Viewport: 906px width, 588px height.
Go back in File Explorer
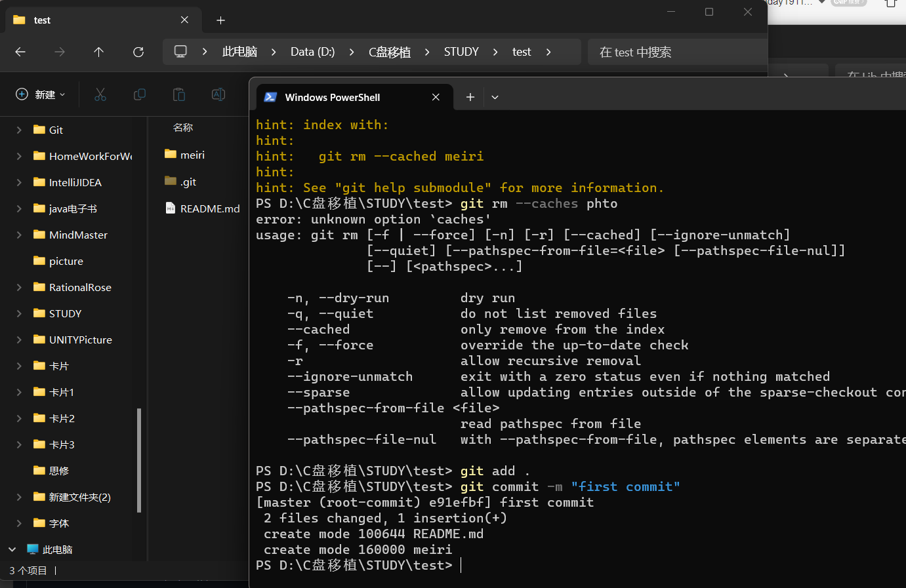tap(20, 52)
